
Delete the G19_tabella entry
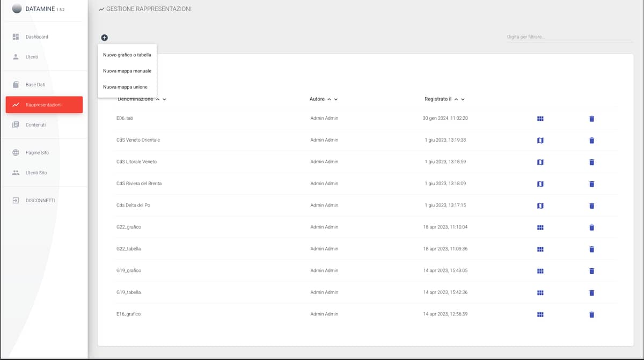592,292
